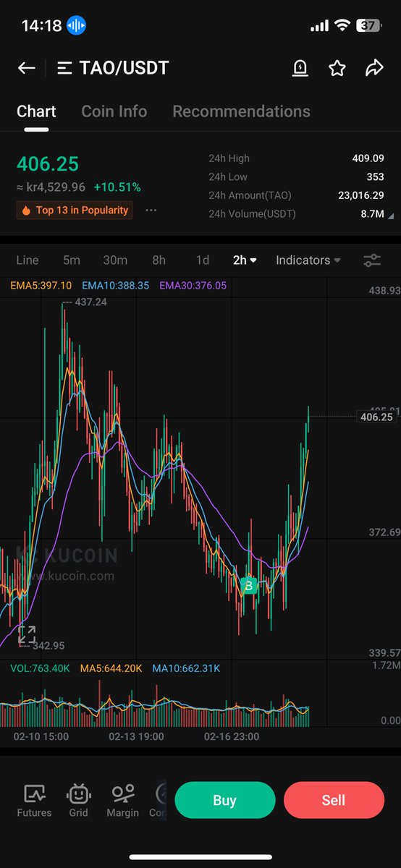The width and height of the screenshot is (401, 868).
Task: Tap the +10.51% change value
Action: [x=117, y=187]
